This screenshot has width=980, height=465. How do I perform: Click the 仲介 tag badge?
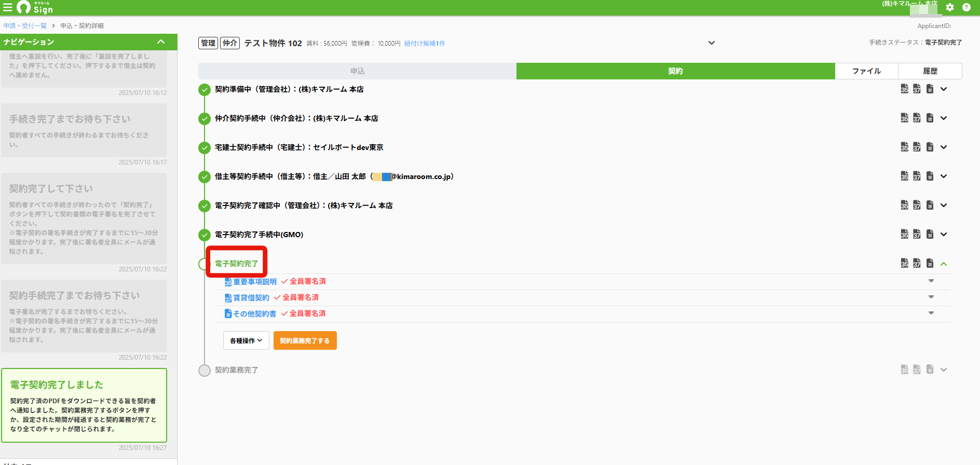pos(230,43)
